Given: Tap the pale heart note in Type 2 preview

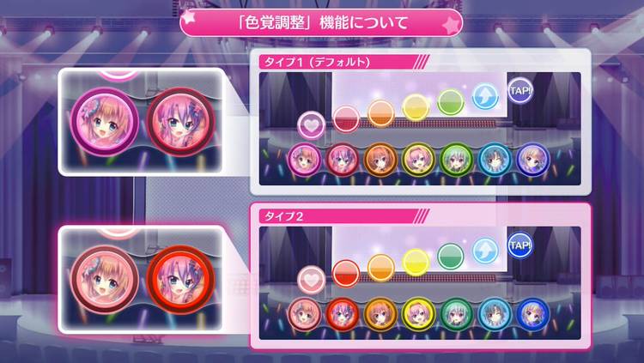Looking at the screenshot, I should tap(312, 280).
